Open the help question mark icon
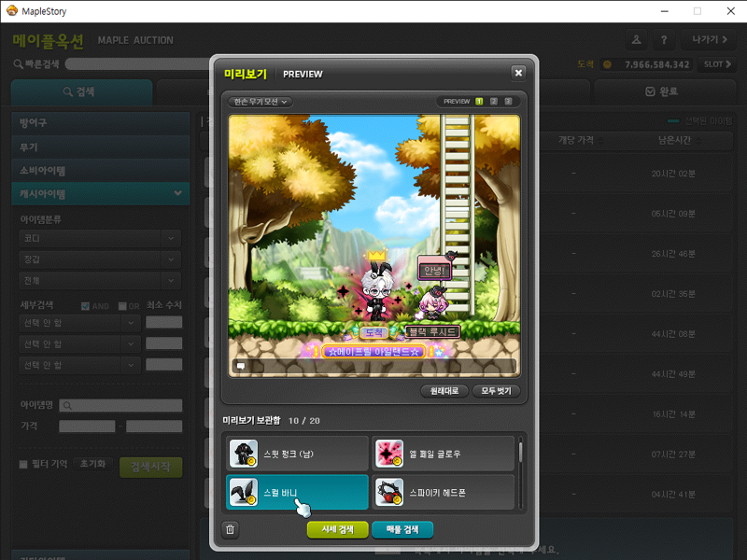The image size is (747, 560). pyautogui.click(x=664, y=39)
